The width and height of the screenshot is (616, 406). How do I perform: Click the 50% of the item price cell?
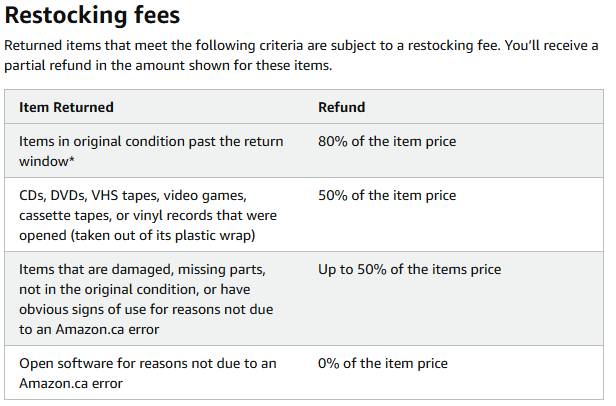tap(387, 195)
